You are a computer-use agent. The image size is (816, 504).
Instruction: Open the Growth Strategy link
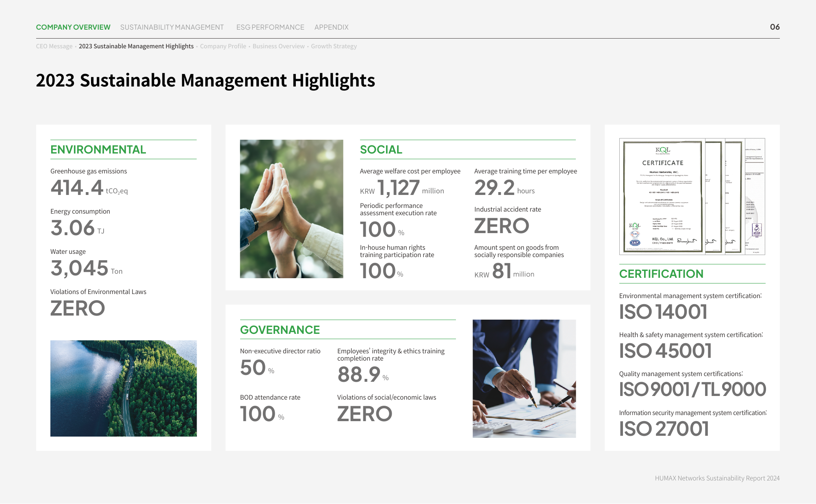334,46
